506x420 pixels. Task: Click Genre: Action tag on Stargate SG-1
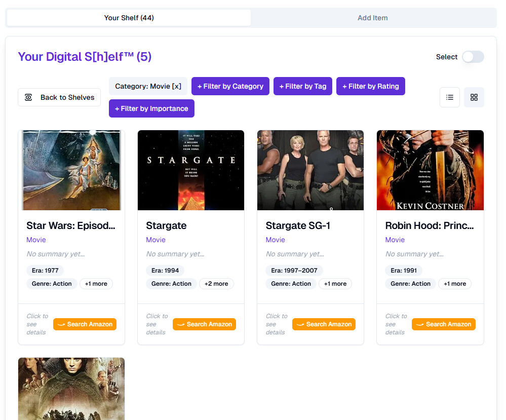[291, 284]
